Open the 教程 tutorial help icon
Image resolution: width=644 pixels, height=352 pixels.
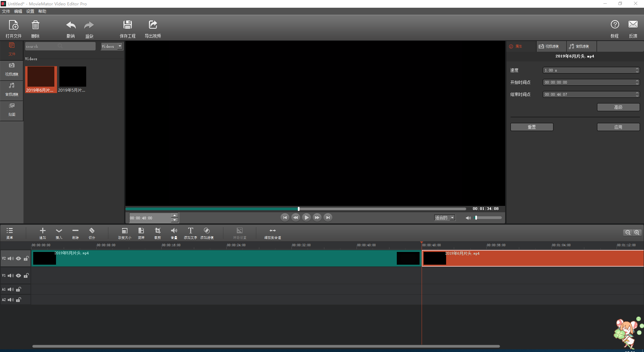[614, 25]
